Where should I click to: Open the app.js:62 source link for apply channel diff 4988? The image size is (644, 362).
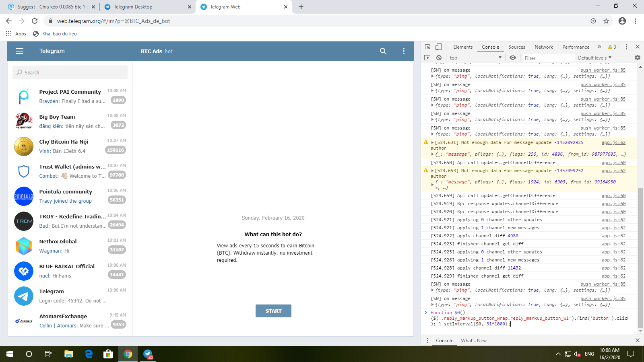(613, 236)
